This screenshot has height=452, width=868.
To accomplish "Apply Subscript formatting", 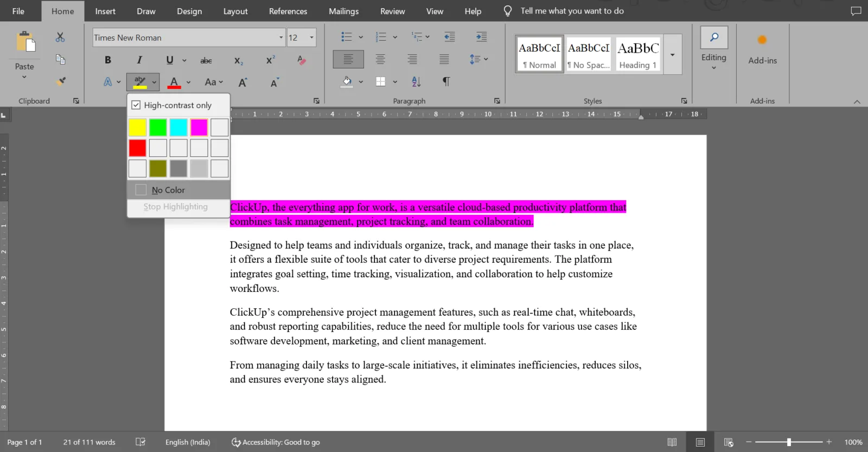I will click(239, 60).
